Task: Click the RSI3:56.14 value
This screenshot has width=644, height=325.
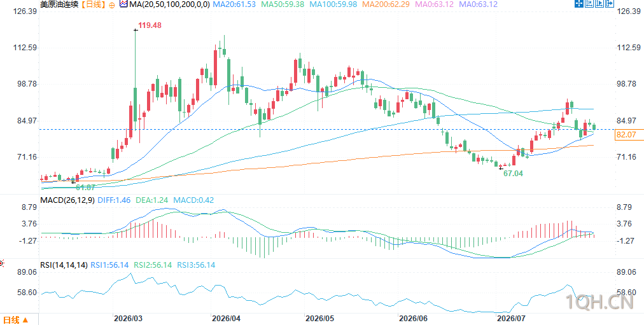Action: tap(196, 265)
